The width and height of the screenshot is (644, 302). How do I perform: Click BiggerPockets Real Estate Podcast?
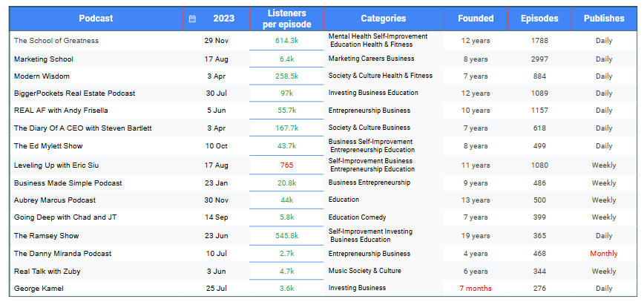(x=75, y=93)
